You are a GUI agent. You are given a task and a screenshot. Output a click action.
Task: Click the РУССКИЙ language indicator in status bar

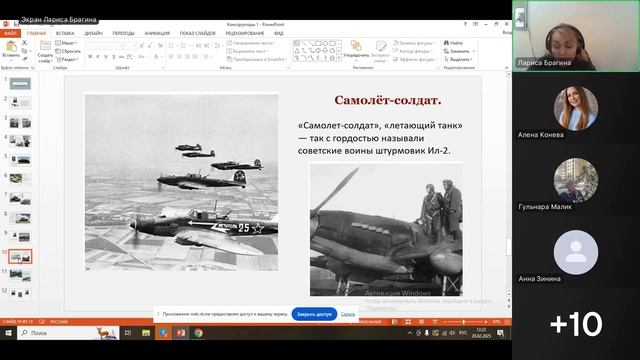tap(59, 322)
